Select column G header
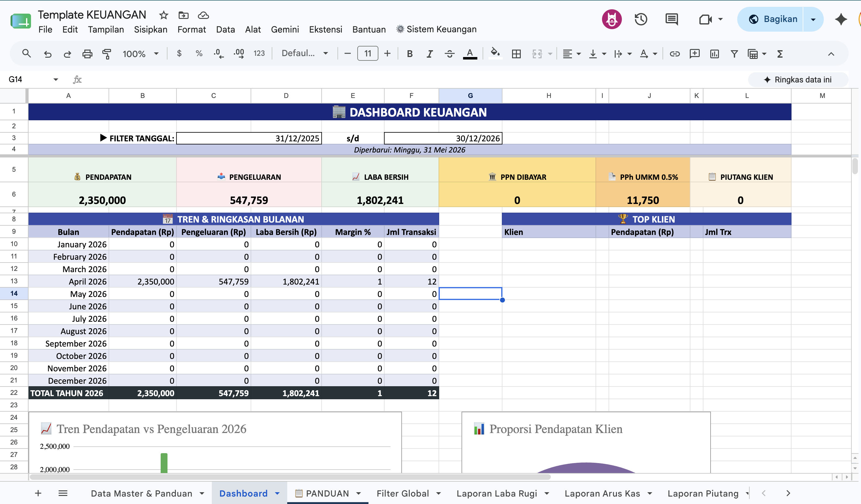Image resolution: width=861 pixels, height=504 pixels. pos(471,95)
